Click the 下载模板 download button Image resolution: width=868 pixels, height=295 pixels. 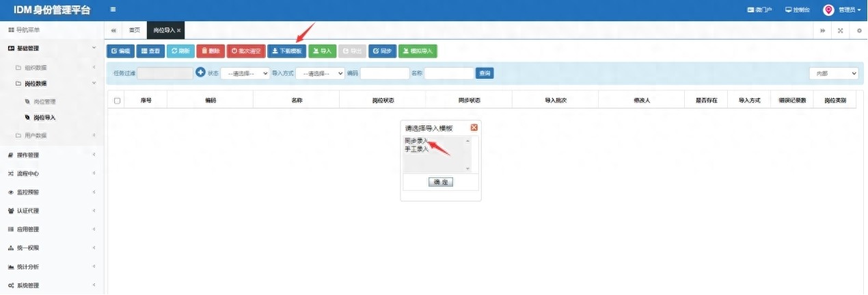(286, 51)
